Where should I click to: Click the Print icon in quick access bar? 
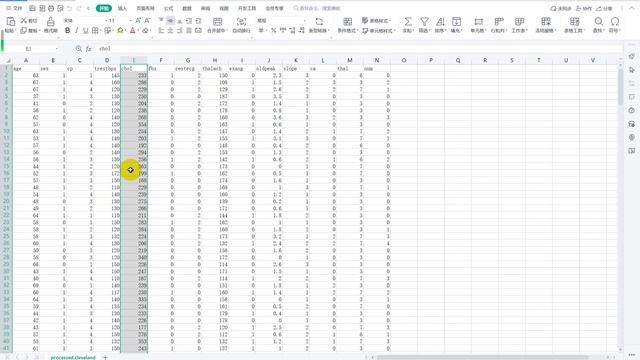pyautogui.click(x=51, y=8)
